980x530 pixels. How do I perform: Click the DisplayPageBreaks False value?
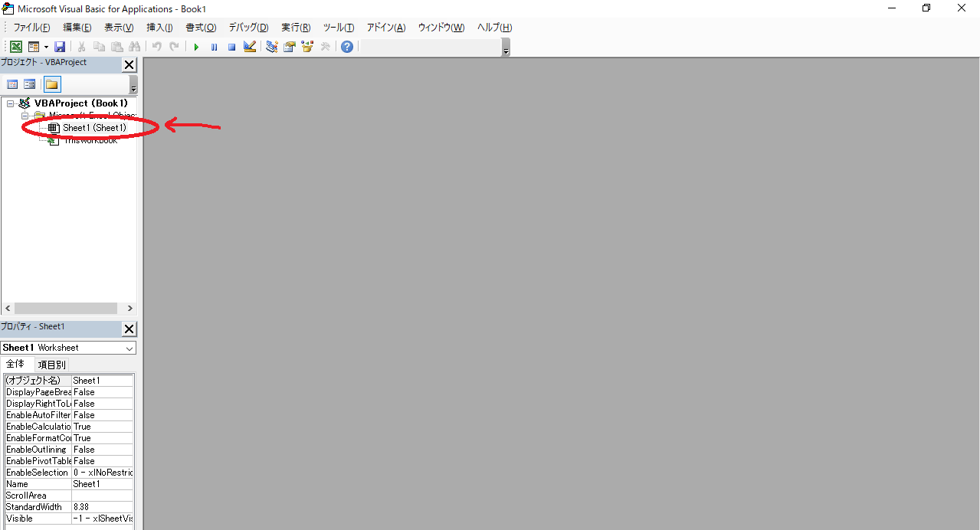coord(103,392)
